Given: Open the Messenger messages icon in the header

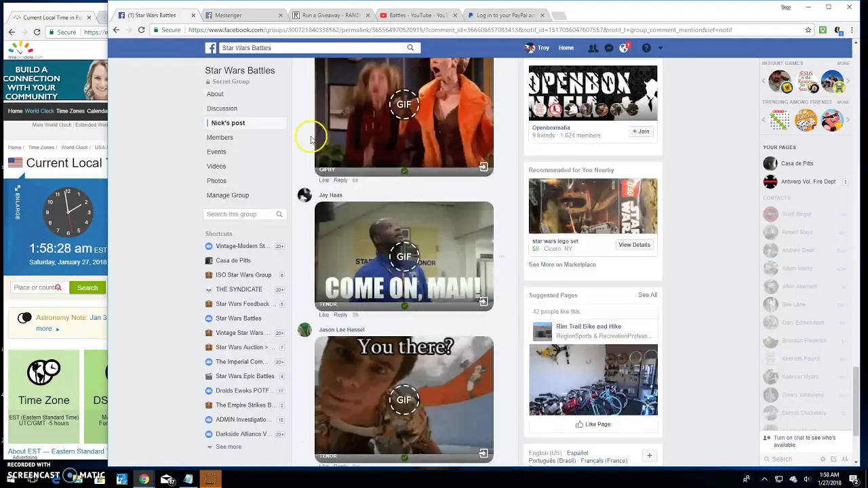Looking at the screenshot, I should (x=609, y=48).
